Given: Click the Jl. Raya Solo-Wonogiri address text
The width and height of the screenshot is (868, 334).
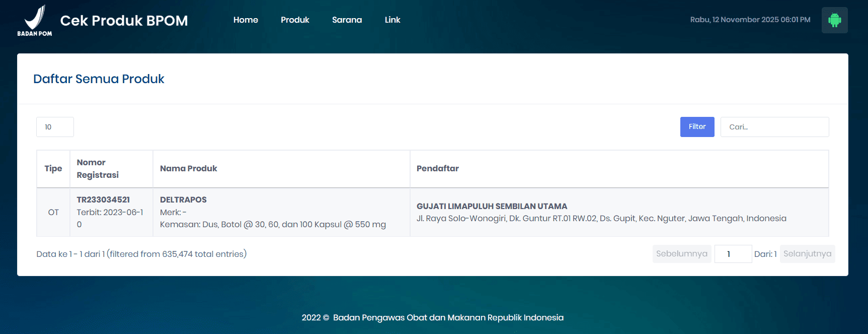Looking at the screenshot, I should (601, 218).
